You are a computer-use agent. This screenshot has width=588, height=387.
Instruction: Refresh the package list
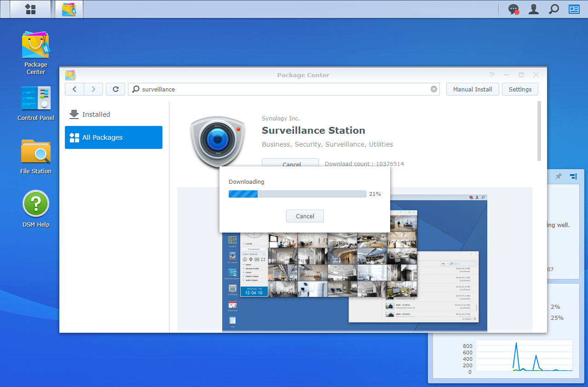click(x=115, y=89)
